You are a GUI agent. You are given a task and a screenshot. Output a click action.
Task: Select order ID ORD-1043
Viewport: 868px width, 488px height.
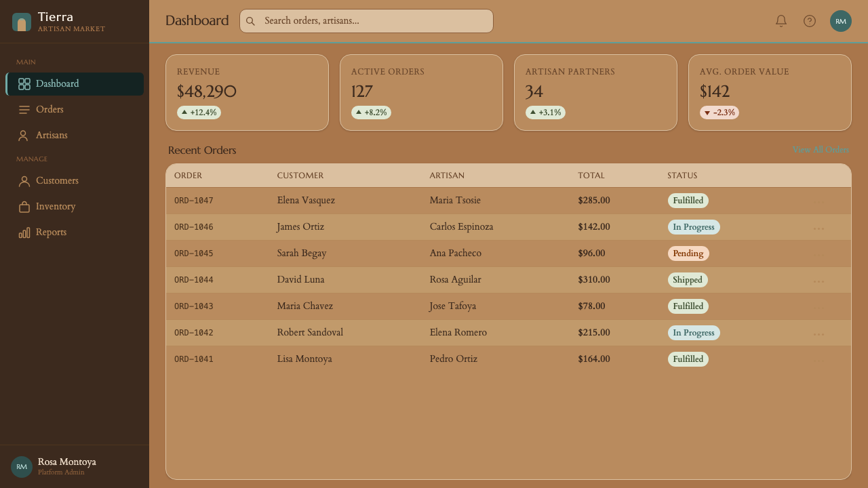194,306
